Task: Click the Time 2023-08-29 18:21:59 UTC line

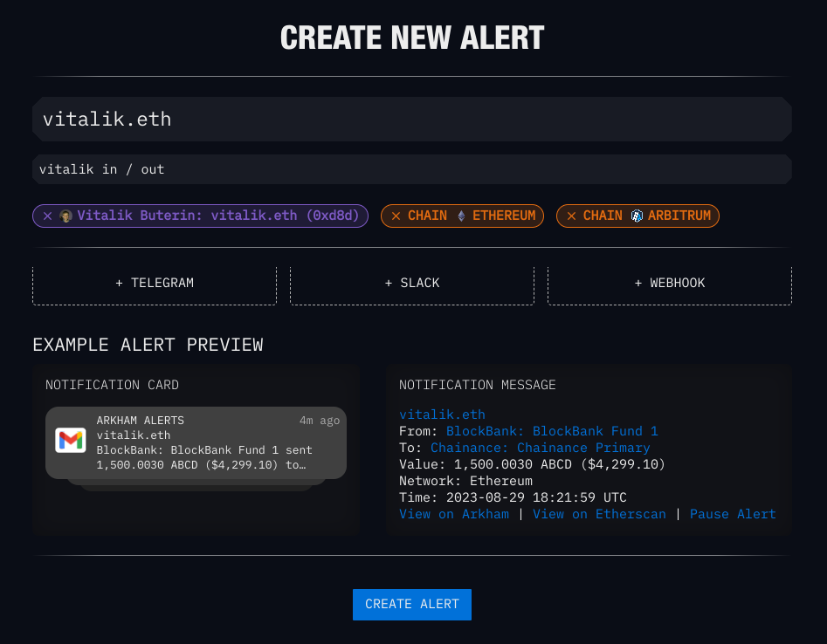Action: point(513,497)
